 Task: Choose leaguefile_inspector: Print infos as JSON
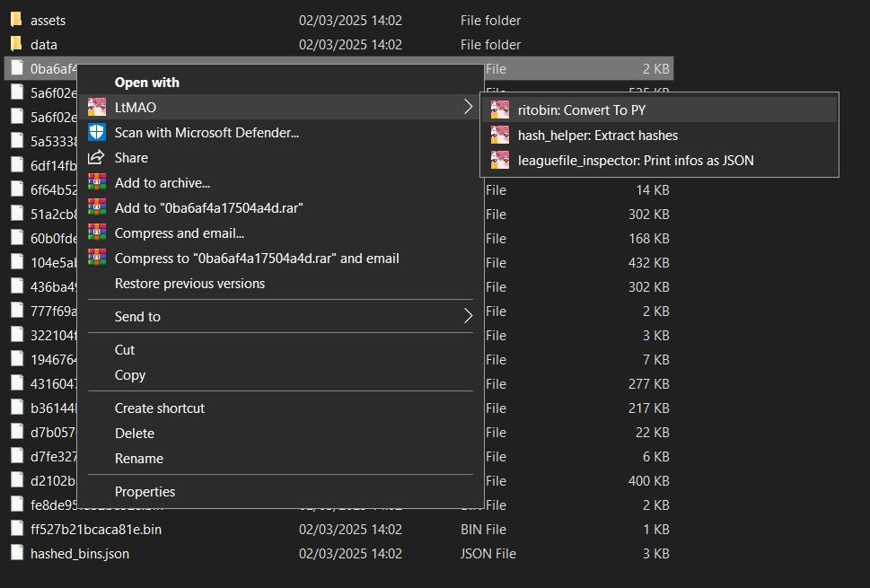click(635, 161)
